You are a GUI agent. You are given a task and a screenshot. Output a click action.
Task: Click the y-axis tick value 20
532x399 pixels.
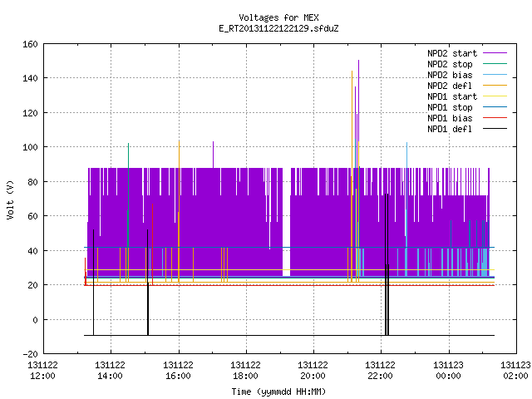[x=32, y=285]
